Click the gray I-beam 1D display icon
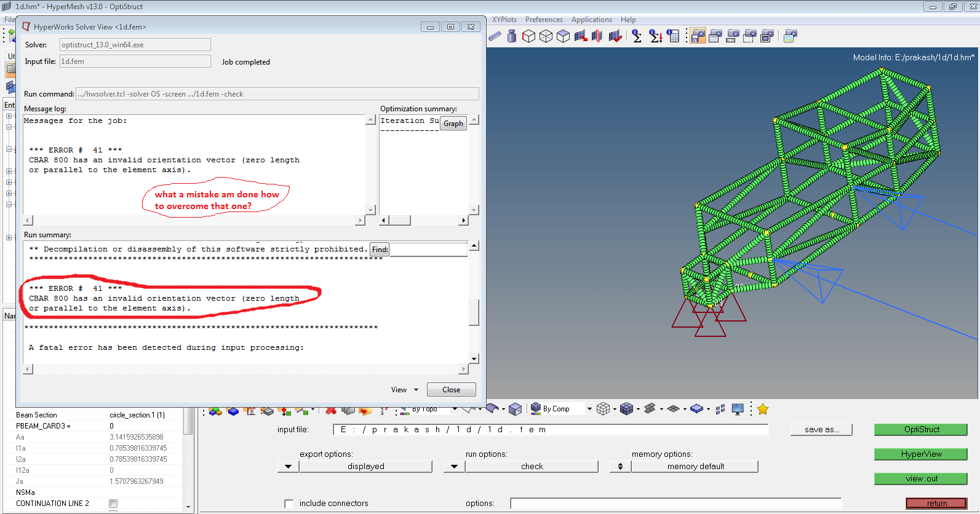This screenshot has width=980, height=514. coord(650,409)
